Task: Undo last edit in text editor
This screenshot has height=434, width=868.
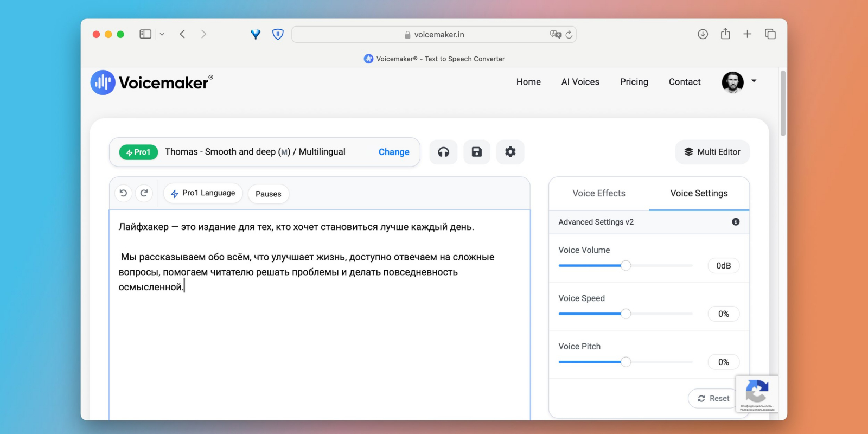Action: coord(123,193)
